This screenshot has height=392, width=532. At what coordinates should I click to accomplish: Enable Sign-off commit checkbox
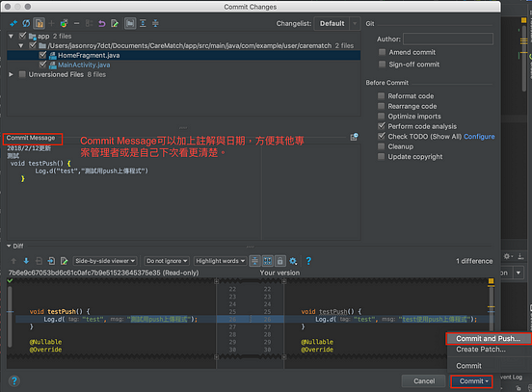pos(382,65)
